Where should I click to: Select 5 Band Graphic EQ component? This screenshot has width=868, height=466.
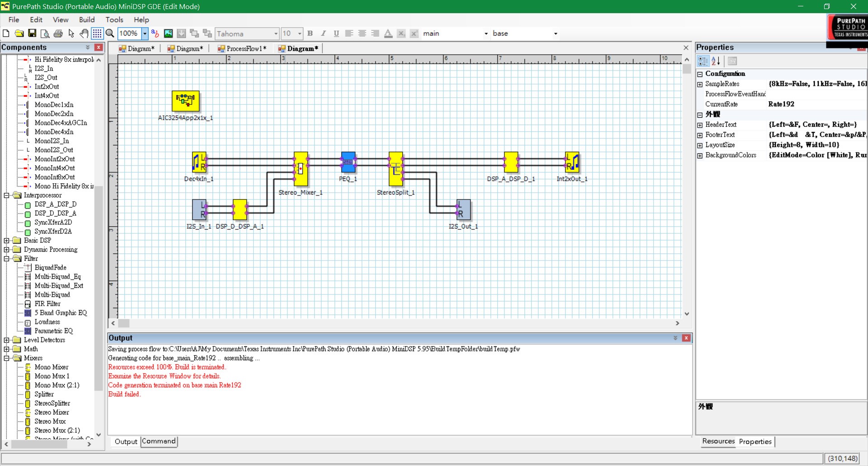tap(61, 313)
